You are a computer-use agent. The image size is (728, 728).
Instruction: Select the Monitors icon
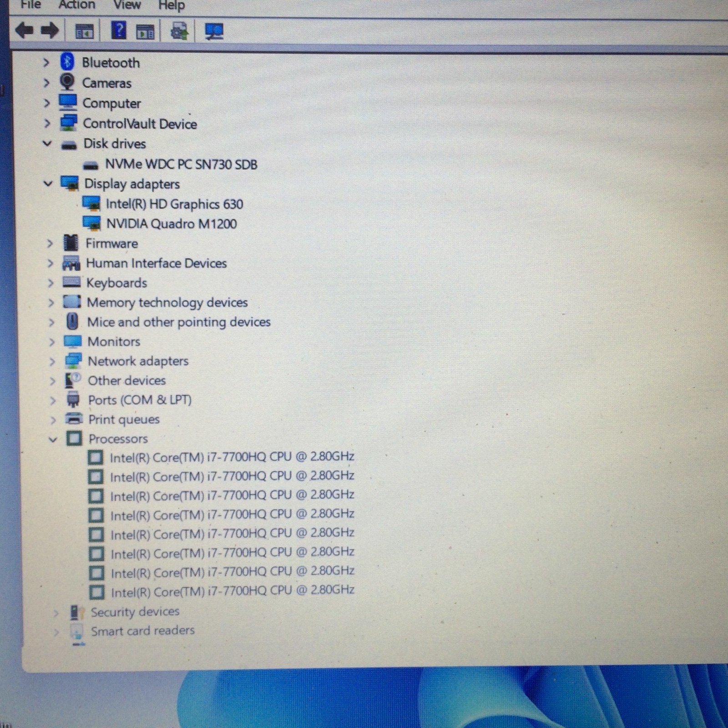coord(73,341)
